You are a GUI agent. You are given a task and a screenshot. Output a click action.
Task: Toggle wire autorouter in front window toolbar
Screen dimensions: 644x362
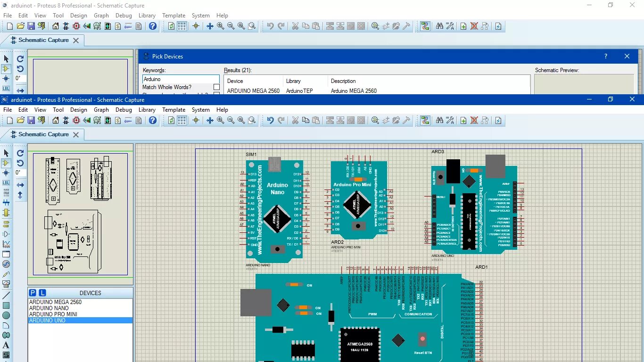coord(425,121)
